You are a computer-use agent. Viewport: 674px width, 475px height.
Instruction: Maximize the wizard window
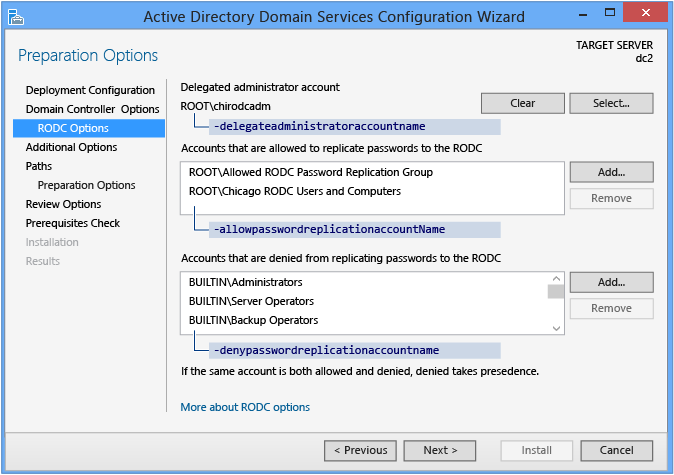(x=610, y=13)
